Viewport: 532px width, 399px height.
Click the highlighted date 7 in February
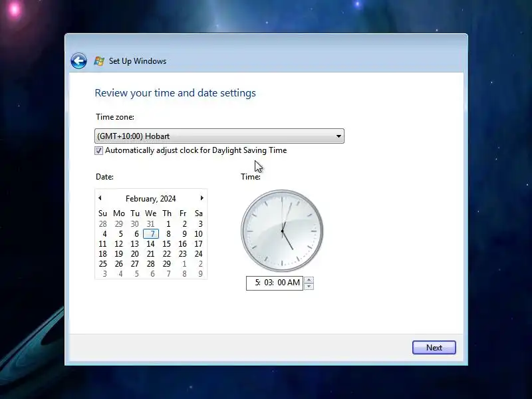pos(151,234)
